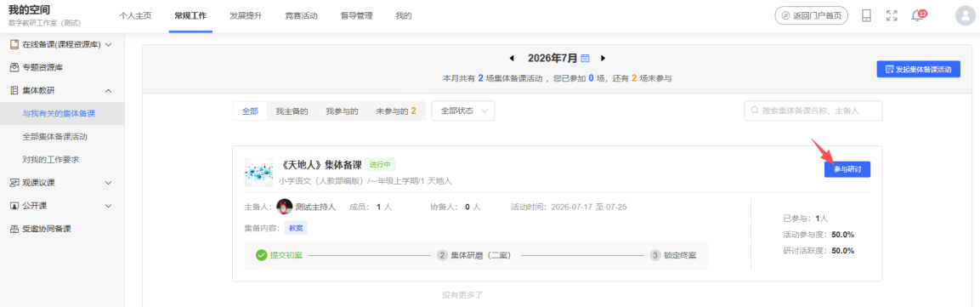
Task: Click the 活动参与度 50.0% text
Action: coord(819,235)
